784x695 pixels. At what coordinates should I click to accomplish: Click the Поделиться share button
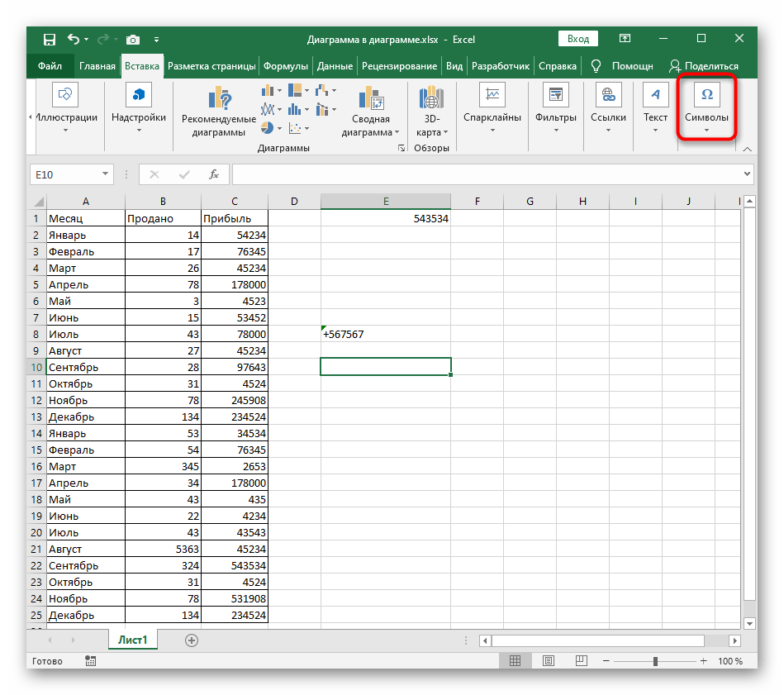(704, 66)
